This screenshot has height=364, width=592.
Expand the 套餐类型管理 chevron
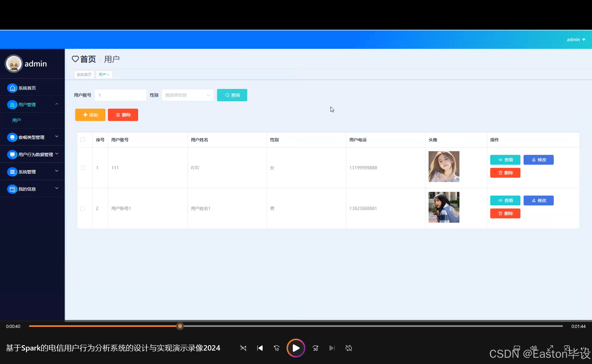[57, 136]
